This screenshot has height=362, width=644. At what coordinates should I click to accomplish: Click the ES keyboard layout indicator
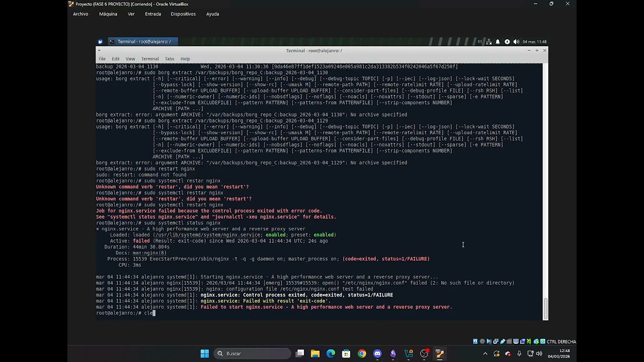click(x=480, y=42)
